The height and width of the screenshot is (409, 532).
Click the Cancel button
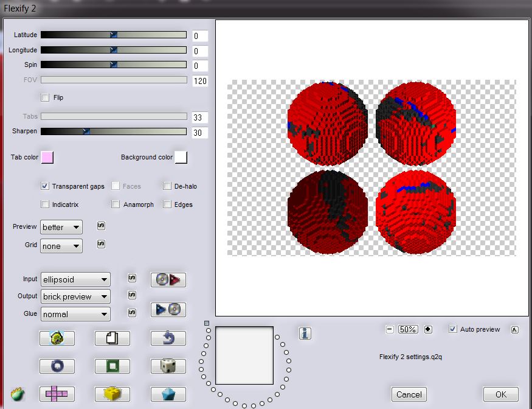pyautogui.click(x=409, y=394)
